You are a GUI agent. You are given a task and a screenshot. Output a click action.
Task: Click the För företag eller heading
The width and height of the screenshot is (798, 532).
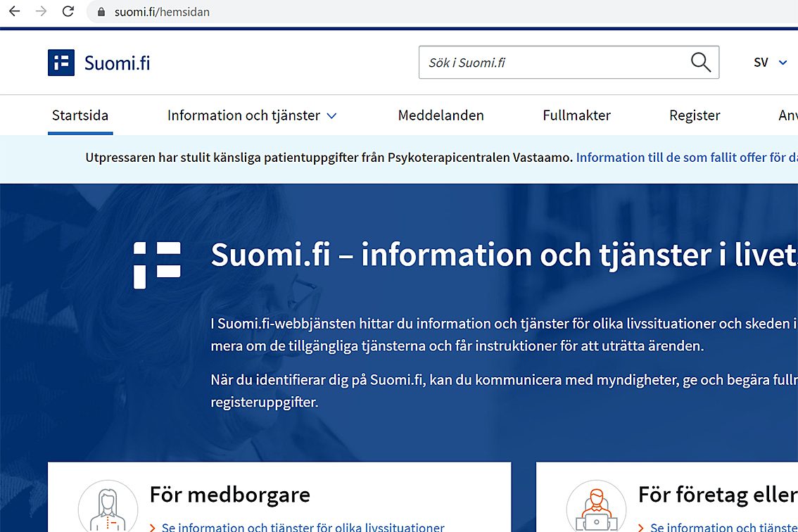[x=718, y=495]
